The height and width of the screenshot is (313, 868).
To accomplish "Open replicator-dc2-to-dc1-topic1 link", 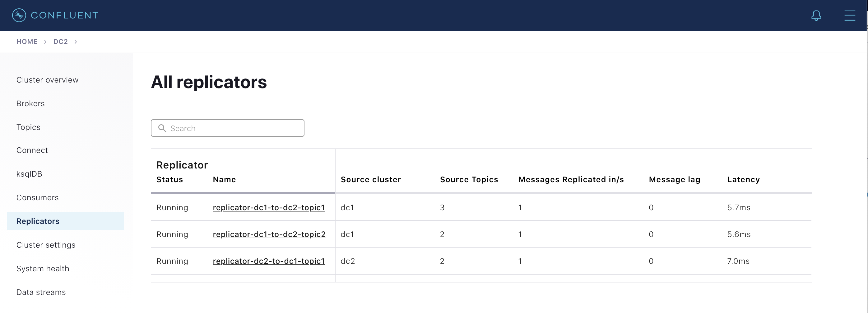I will click(269, 261).
